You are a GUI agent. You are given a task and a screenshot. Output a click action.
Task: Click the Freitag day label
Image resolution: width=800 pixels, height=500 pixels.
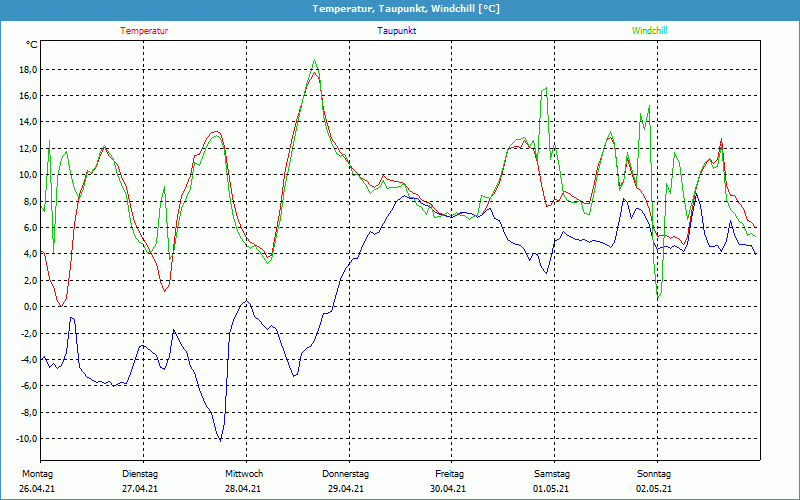[449, 474]
